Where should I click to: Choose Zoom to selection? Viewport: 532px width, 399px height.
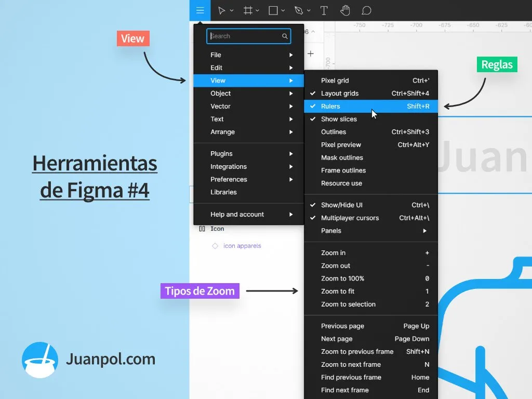point(371,304)
